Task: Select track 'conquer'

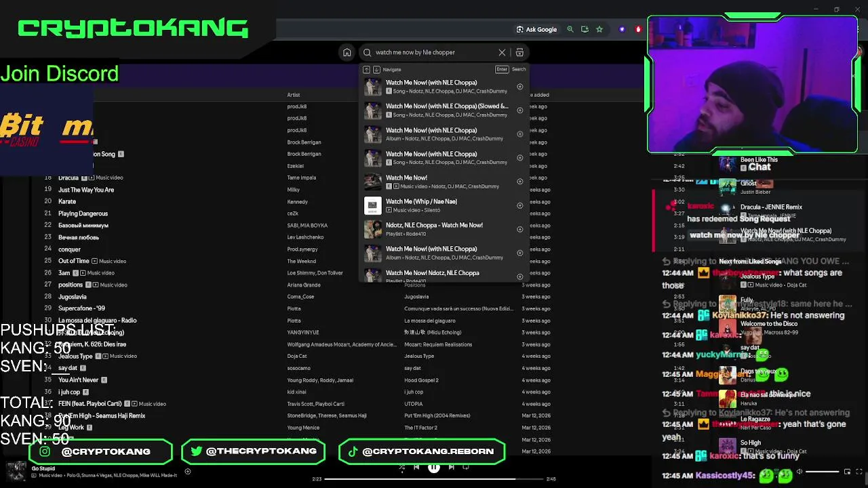Action: pos(69,249)
